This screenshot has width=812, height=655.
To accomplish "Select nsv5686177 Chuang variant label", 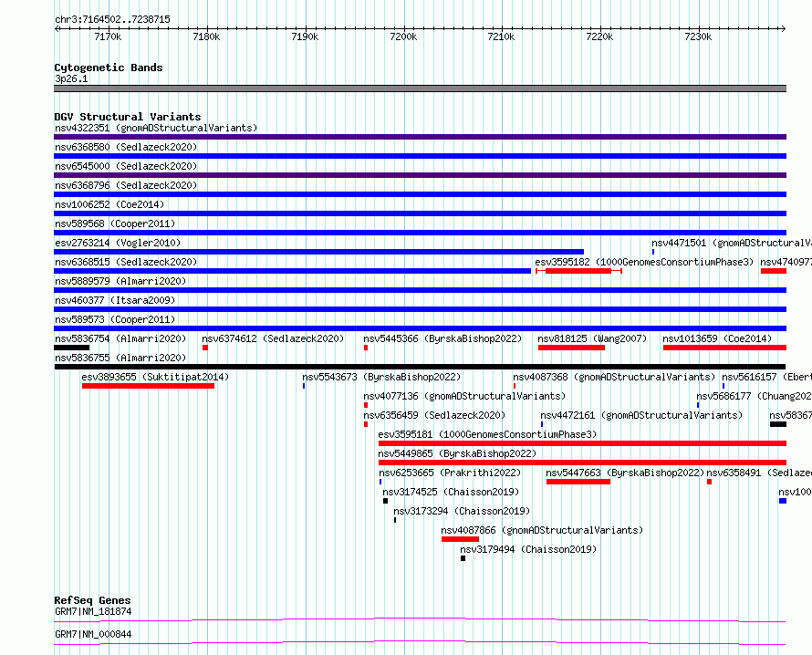I will pyautogui.click(x=754, y=396).
